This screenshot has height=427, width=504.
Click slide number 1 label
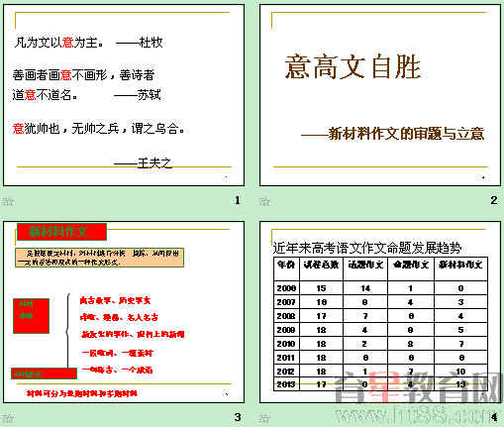pos(237,200)
